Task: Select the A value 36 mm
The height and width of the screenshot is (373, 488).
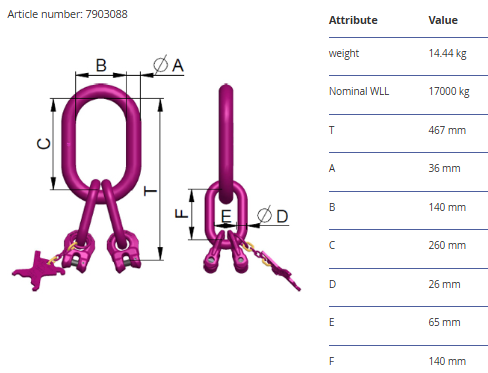Action: (444, 168)
